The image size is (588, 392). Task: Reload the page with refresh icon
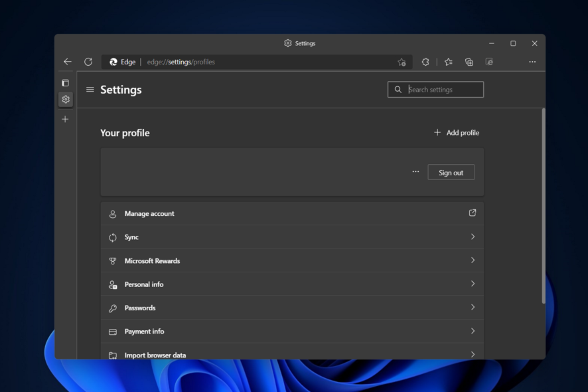[x=88, y=62]
